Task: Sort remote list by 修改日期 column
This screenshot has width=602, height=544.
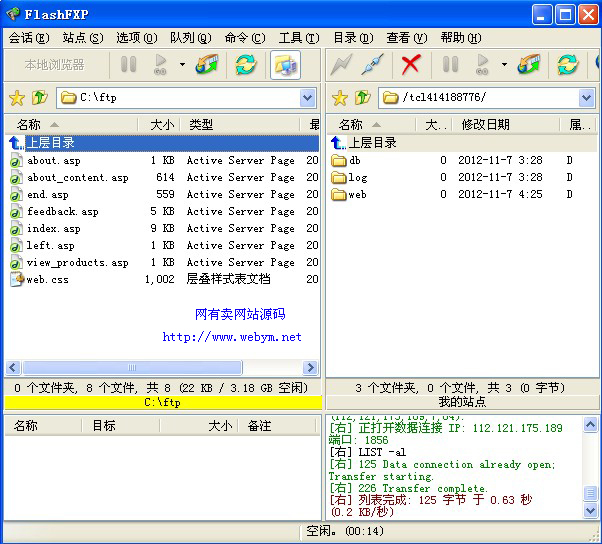Action: [485, 125]
